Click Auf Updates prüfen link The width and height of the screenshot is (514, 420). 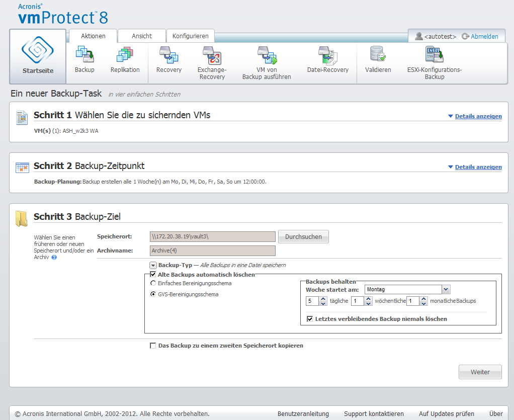pyautogui.click(x=447, y=414)
